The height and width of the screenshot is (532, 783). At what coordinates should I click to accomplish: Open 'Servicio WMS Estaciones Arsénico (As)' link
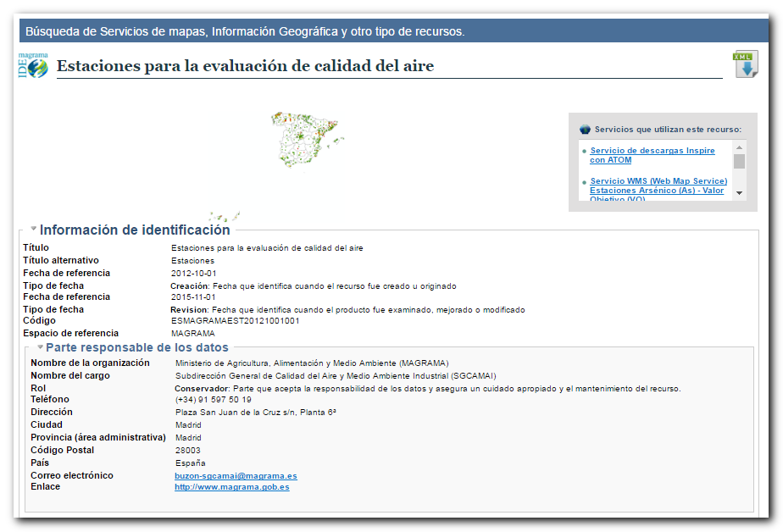coord(658,190)
